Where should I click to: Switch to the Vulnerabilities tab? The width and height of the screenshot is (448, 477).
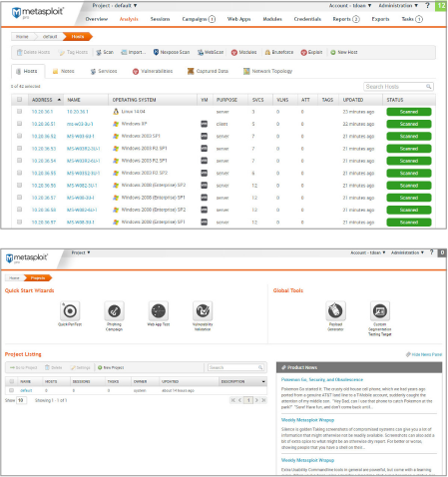[x=153, y=71]
